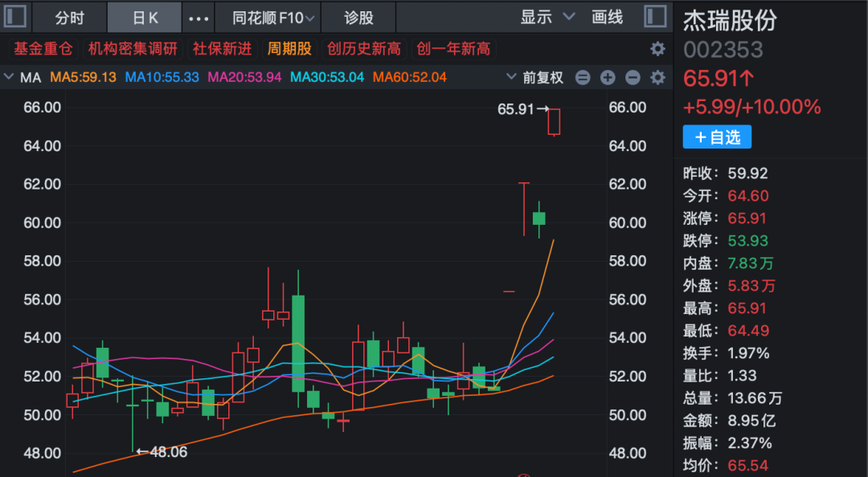Open more chart periods via the ellipsis icon
The width and height of the screenshot is (868, 477).
click(198, 16)
